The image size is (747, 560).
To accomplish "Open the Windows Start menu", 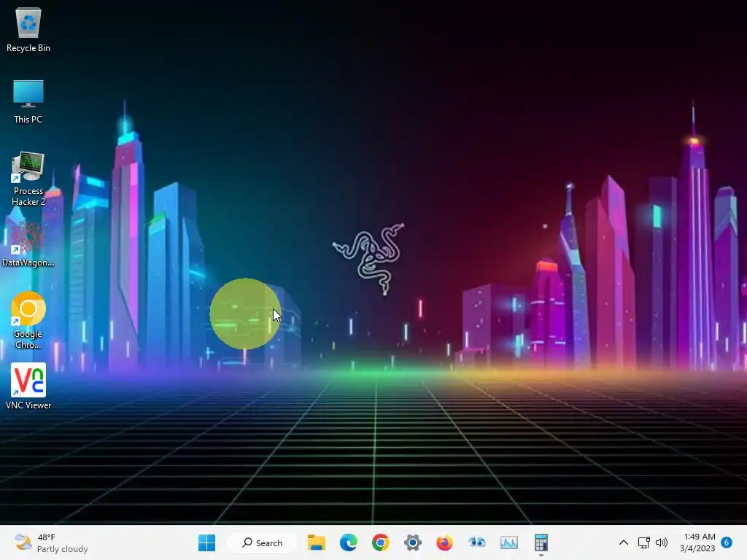I will (x=206, y=542).
